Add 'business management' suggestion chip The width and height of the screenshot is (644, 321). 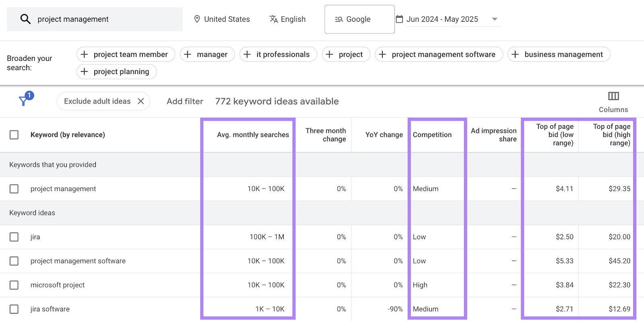pyautogui.click(x=559, y=54)
